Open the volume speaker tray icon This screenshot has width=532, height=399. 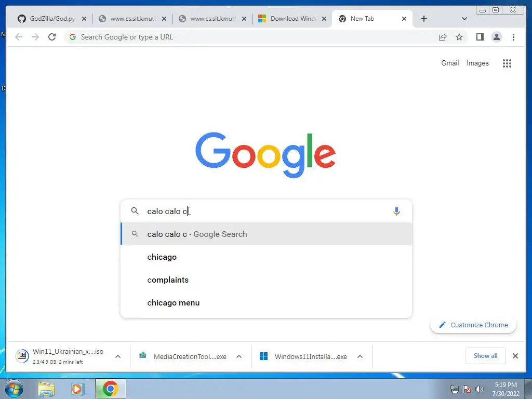480,389
